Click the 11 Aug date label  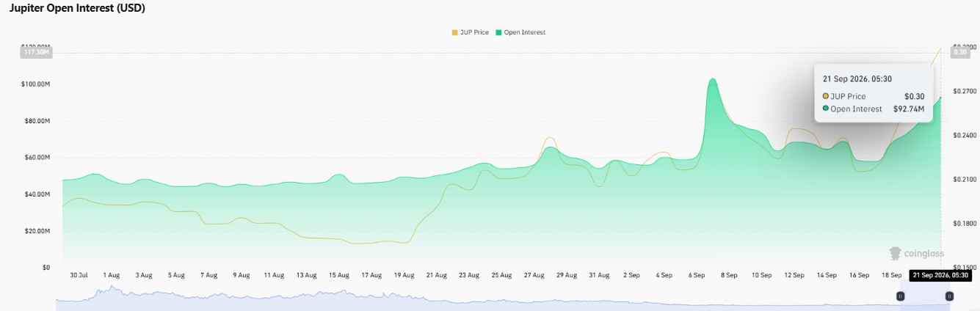pos(273,275)
